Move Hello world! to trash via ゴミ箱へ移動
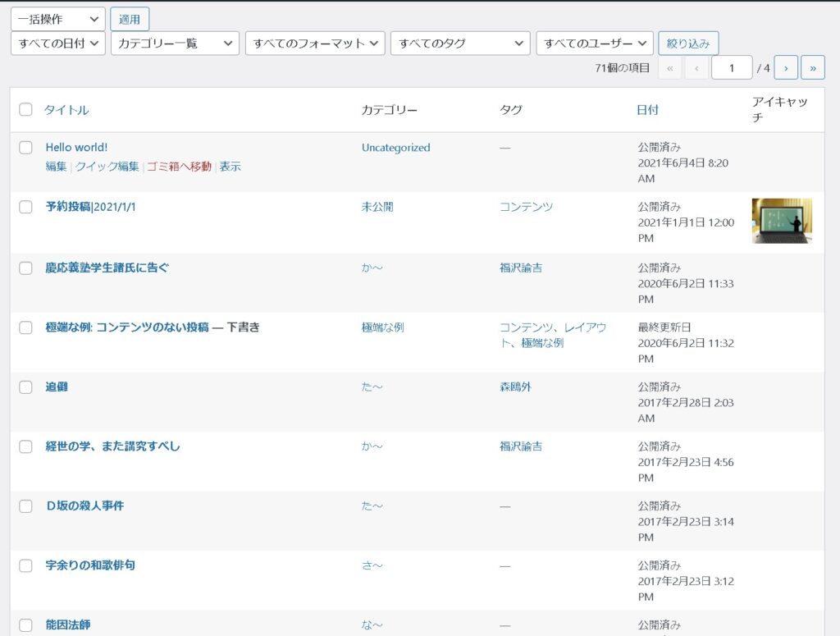840x636 pixels. click(179, 167)
